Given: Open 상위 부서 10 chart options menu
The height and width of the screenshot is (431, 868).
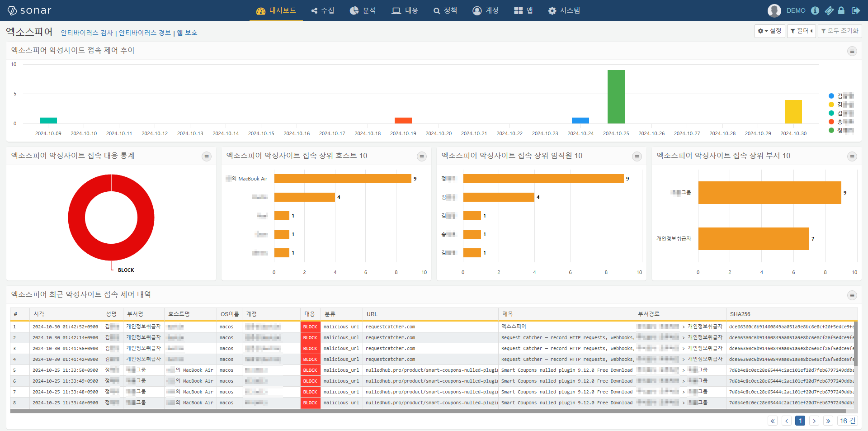Looking at the screenshot, I should click(852, 156).
